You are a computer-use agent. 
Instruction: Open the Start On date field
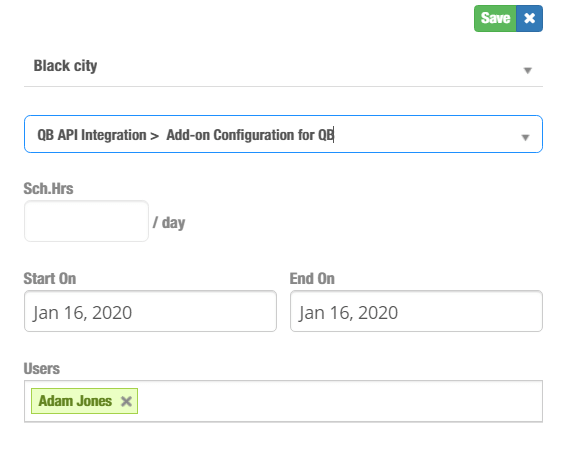pyautogui.click(x=150, y=311)
